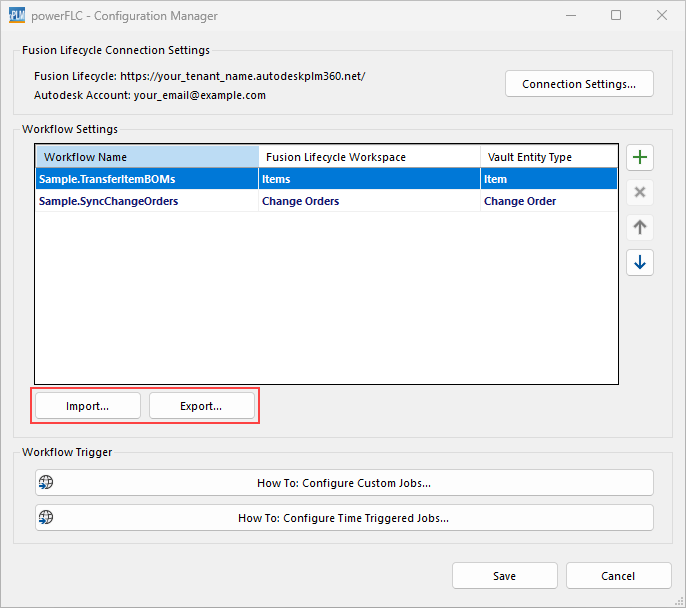This screenshot has height=608, width=686.
Task: Click Vault Entity Type column header
Action: point(548,157)
